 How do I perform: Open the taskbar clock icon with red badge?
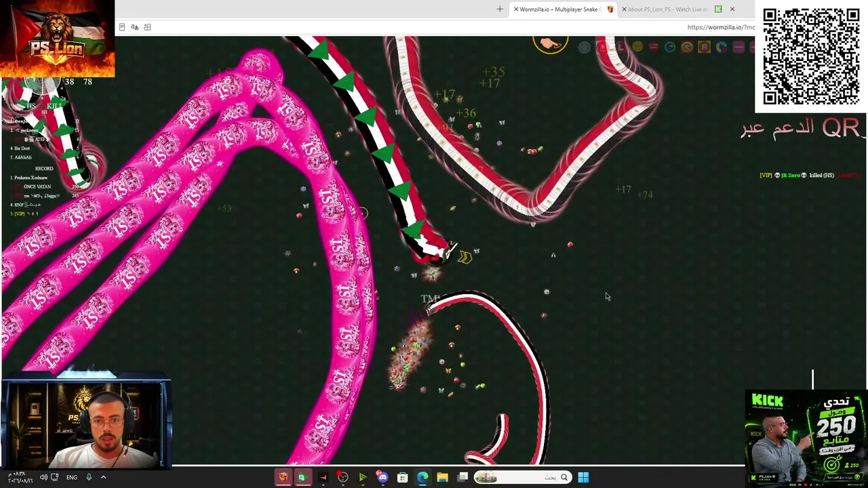coord(343,477)
